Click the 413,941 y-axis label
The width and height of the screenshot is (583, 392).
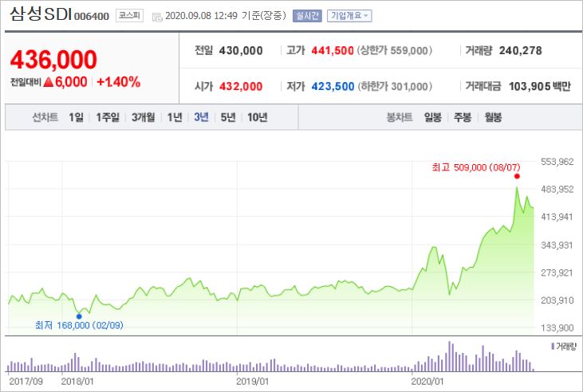557,217
